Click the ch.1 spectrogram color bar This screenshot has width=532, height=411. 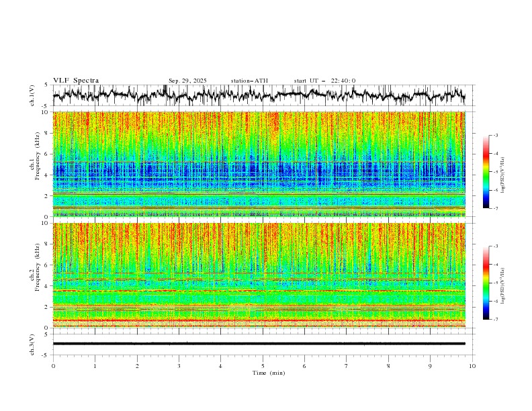486,172
